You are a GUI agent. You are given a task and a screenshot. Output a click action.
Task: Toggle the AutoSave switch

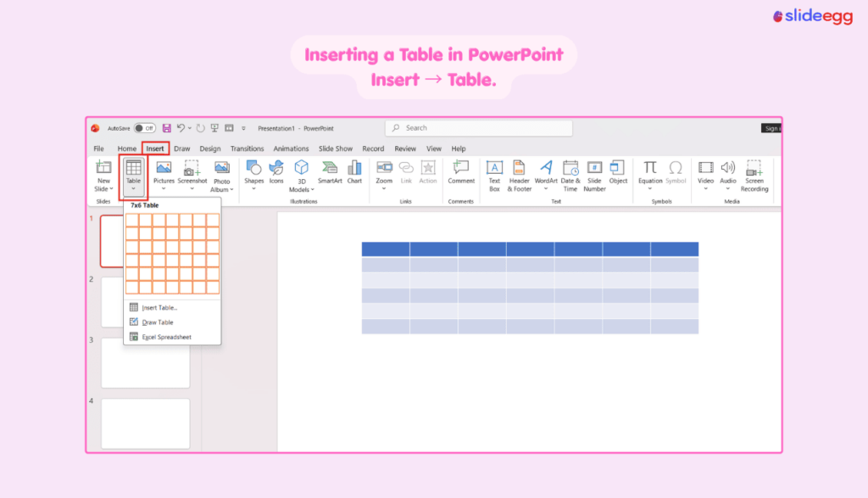[x=145, y=128]
